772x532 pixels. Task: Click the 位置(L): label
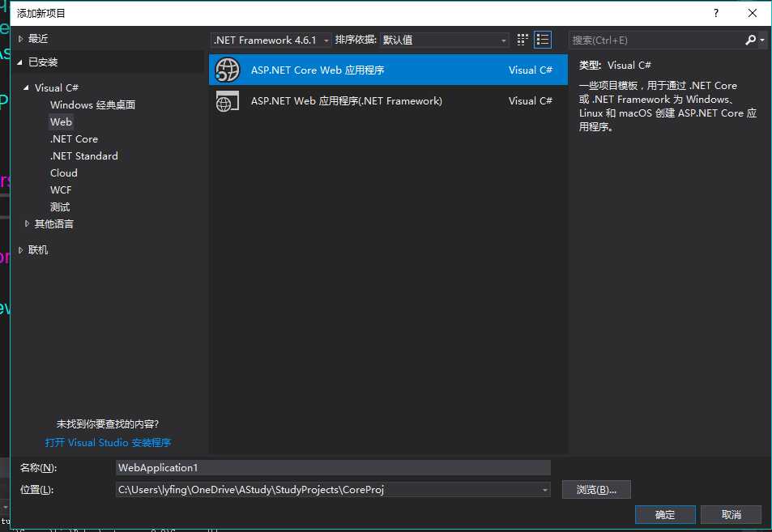click(37, 490)
